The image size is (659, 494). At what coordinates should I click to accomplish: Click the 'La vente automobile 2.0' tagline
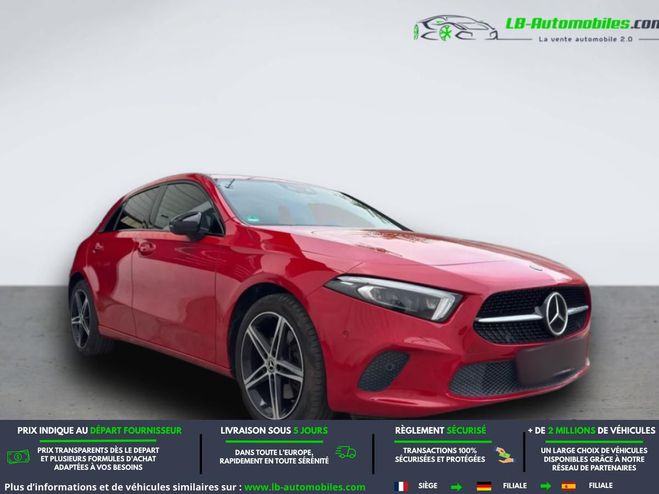click(x=585, y=39)
